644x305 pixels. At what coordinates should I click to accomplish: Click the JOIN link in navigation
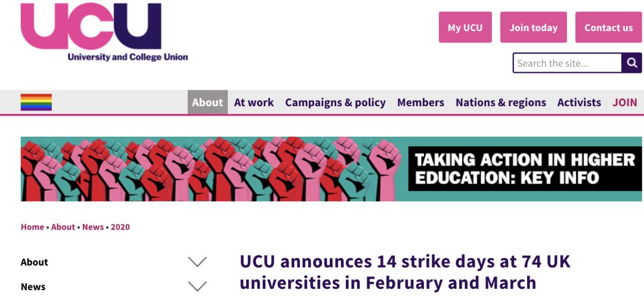click(625, 102)
